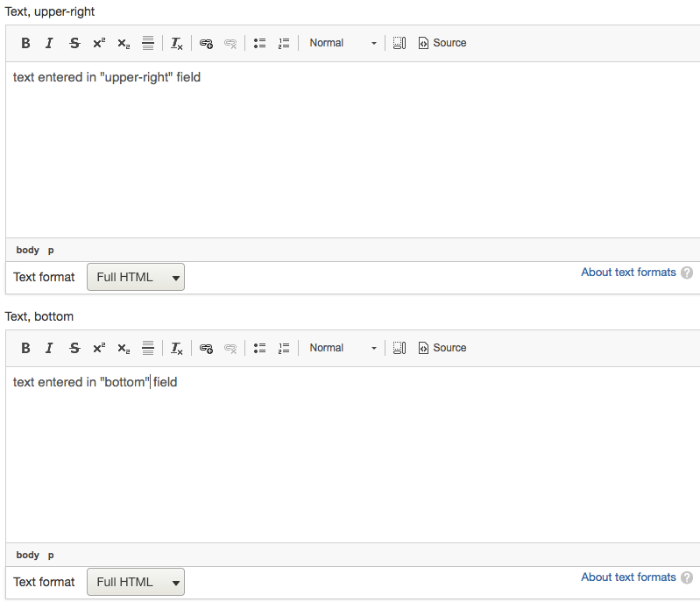Insert horizontal line in upper-right editor
Image resolution: width=700 pixels, height=602 pixels.
point(148,43)
